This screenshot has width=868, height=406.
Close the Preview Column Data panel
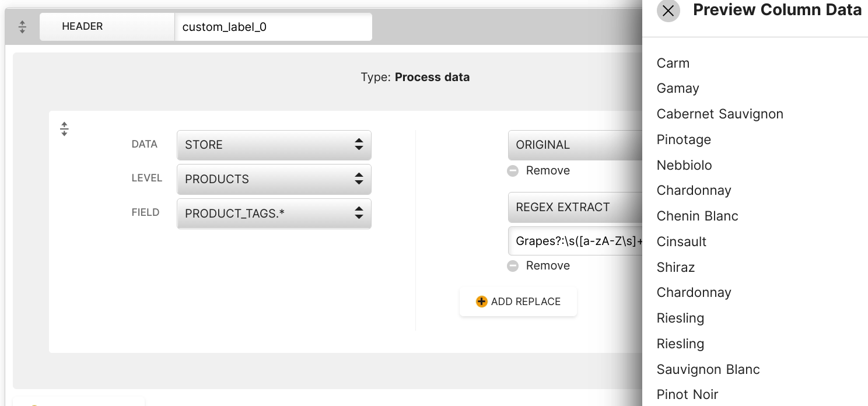click(668, 10)
